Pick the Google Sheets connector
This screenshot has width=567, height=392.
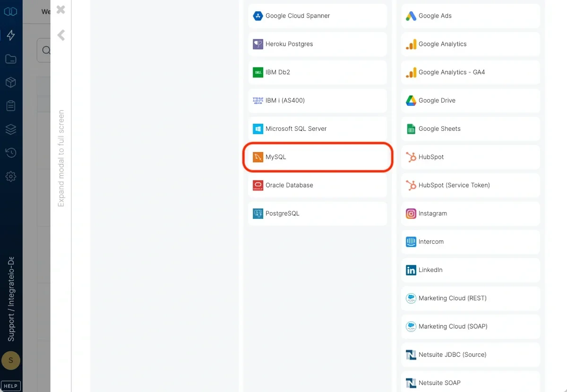pos(470,128)
